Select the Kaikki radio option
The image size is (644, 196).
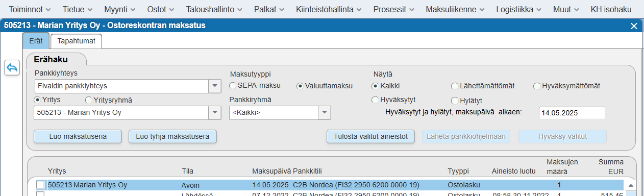click(375, 86)
